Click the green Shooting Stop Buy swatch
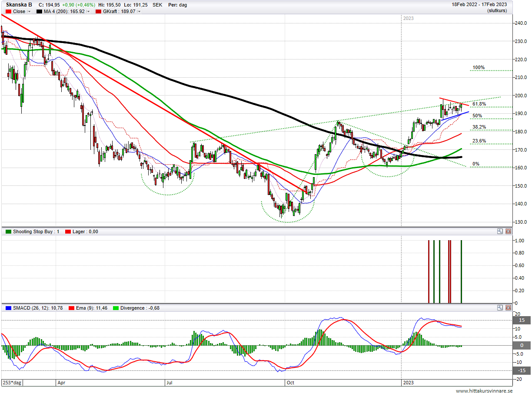This screenshot has height=393, width=532. coord(8,231)
